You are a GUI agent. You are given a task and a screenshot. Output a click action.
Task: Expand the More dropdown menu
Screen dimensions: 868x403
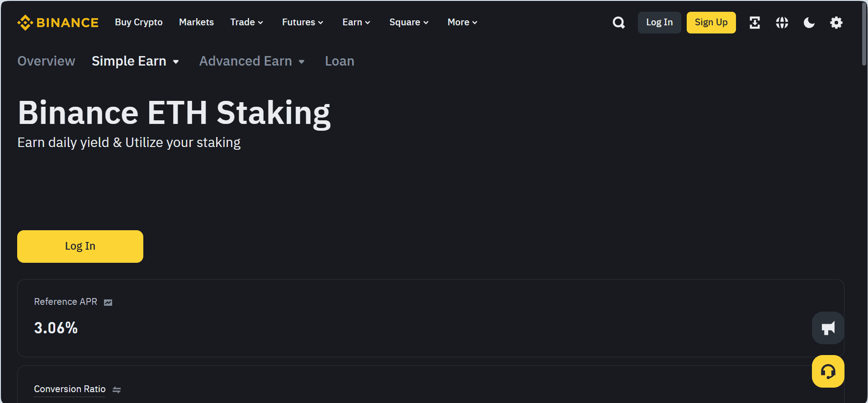(462, 22)
